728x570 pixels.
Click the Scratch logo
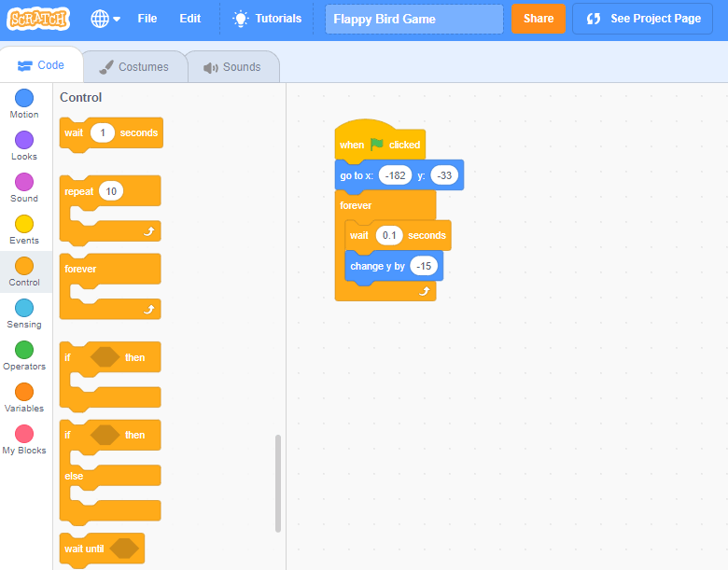pos(38,19)
